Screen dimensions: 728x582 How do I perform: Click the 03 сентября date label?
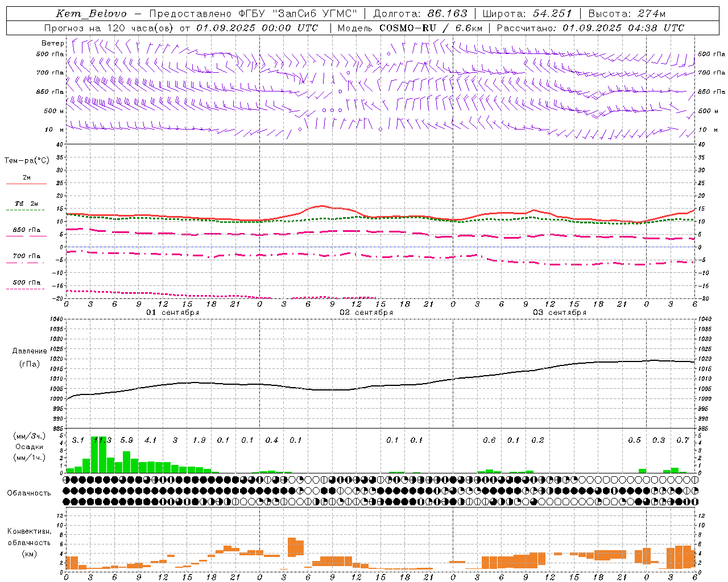560,313
